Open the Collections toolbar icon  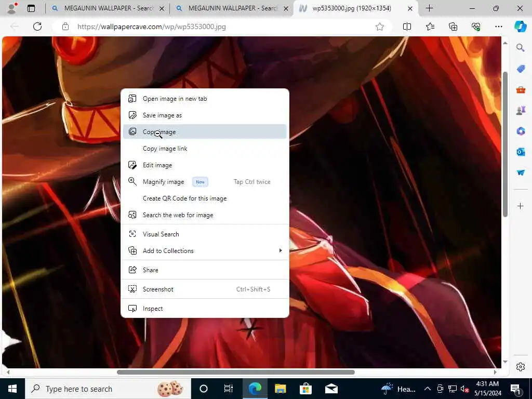pos(453,26)
